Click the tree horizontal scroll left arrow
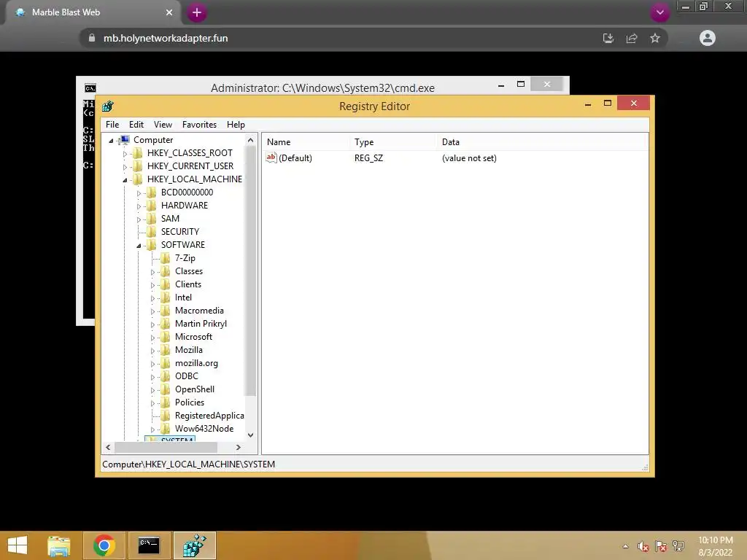The image size is (747, 560). pos(108,447)
